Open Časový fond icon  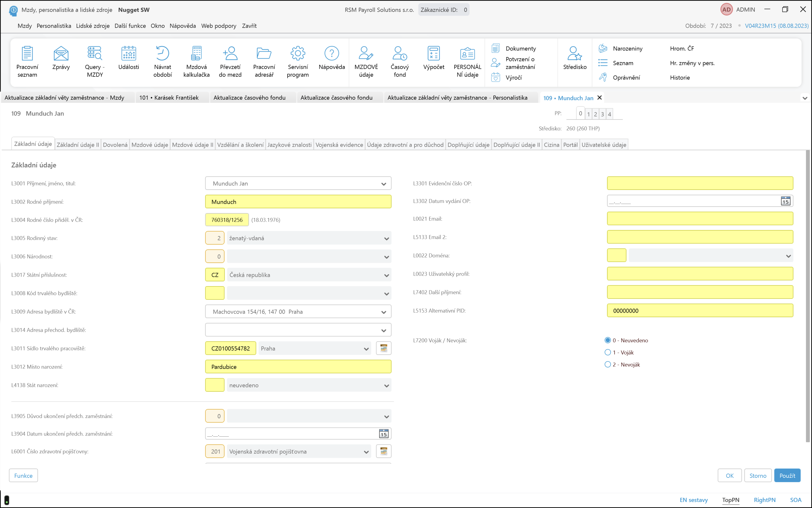click(400, 62)
